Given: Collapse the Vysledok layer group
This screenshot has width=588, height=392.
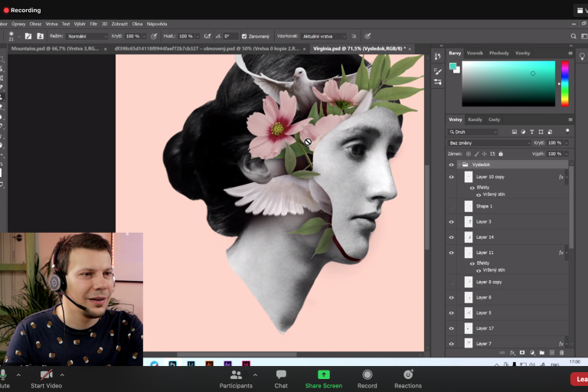Looking at the screenshot, I should 459,165.
